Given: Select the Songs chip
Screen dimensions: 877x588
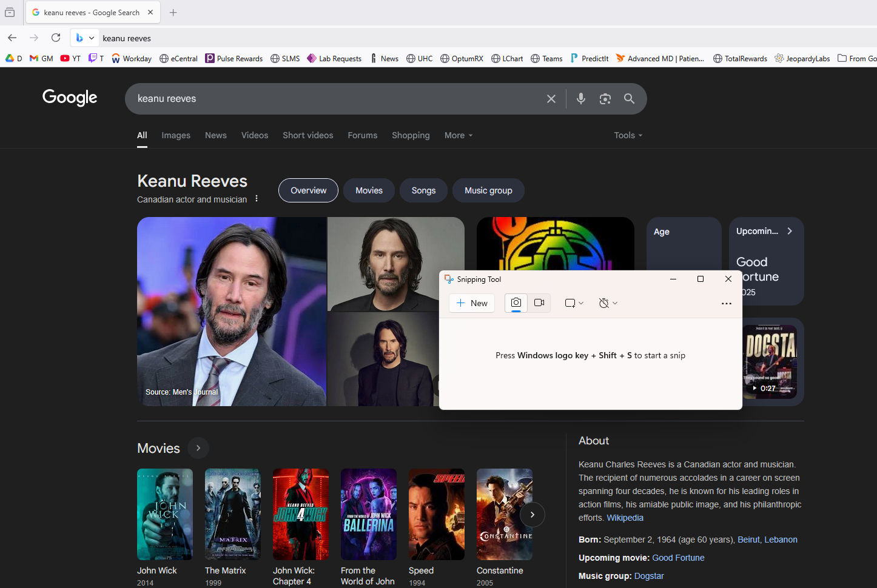Looking at the screenshot, I should coord(423,190).
